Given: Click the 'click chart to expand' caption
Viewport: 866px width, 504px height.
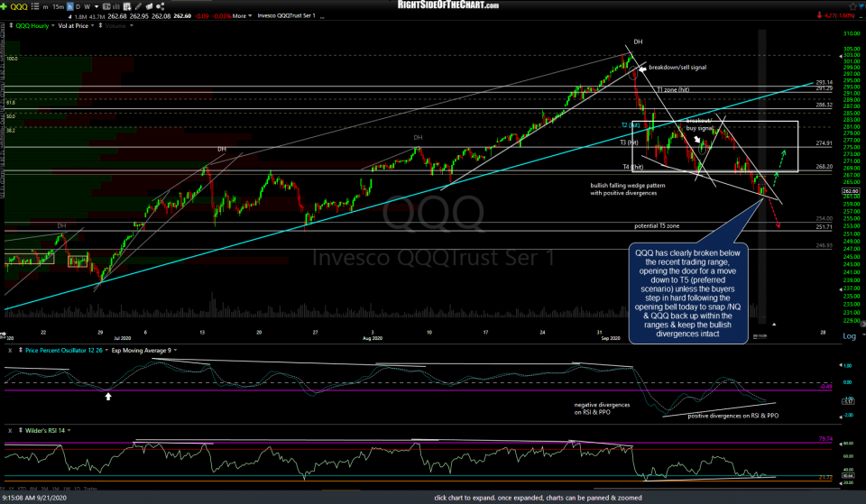Looking at the screenshot, I should [x=538, y=498].
